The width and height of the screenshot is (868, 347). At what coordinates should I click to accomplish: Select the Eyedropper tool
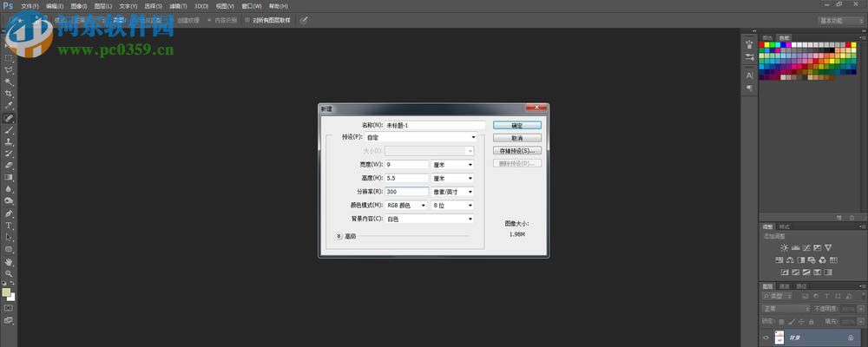(x=9, y=105)
